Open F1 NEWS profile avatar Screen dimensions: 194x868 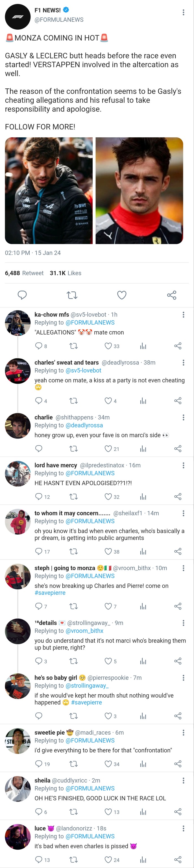click(x=18, y=17)
